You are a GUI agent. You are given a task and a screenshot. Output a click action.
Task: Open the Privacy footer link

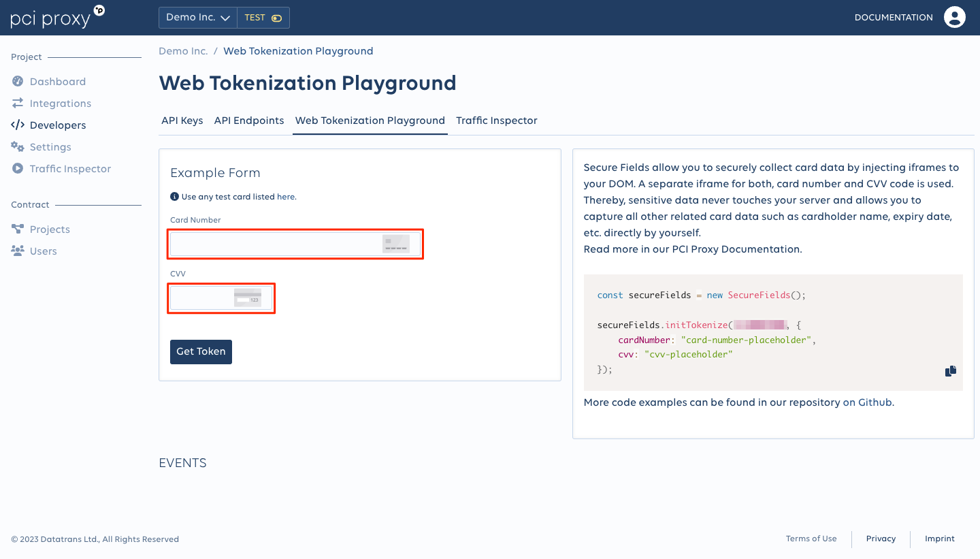click(881, 539)
